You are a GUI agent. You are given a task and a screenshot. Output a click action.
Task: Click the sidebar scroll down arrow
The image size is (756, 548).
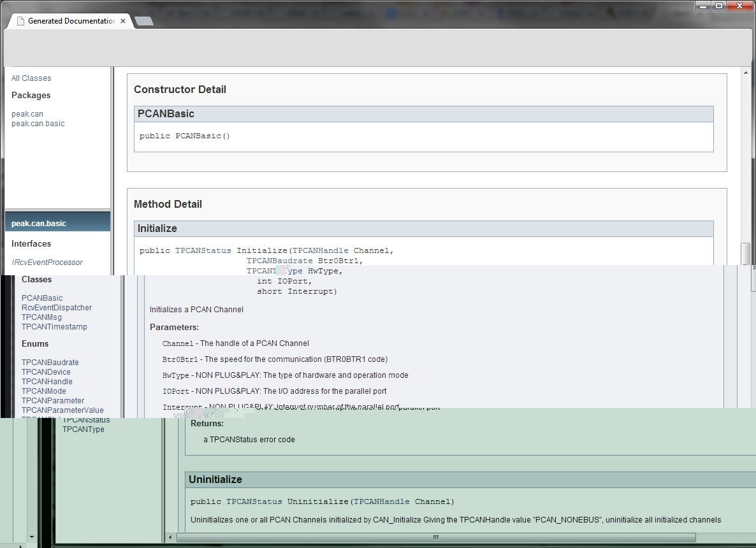(x=32, y=537)
